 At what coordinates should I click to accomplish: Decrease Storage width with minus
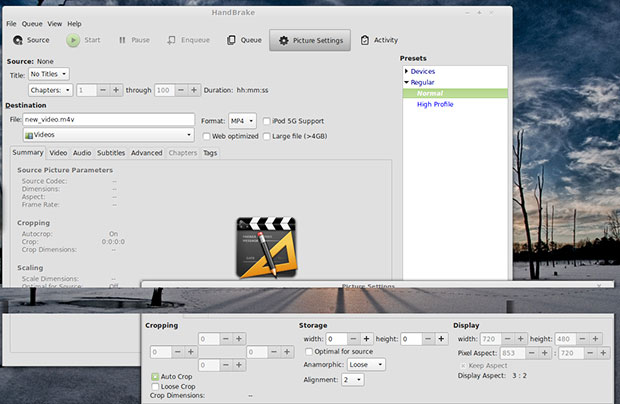[353, 339]
